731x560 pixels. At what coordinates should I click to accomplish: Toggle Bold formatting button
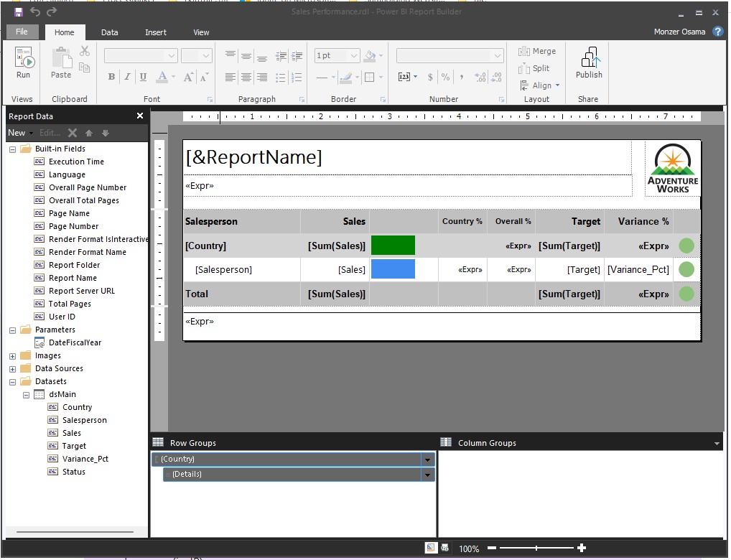[x=111, y=78]
